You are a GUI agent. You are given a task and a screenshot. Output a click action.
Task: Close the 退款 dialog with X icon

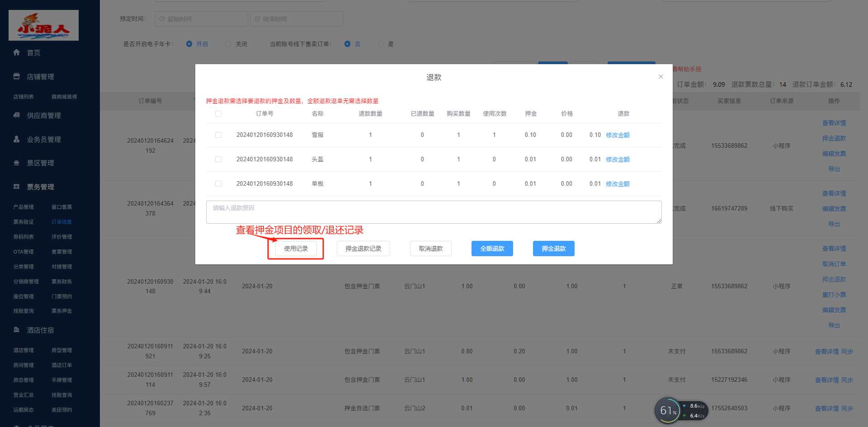click(660, 77)
